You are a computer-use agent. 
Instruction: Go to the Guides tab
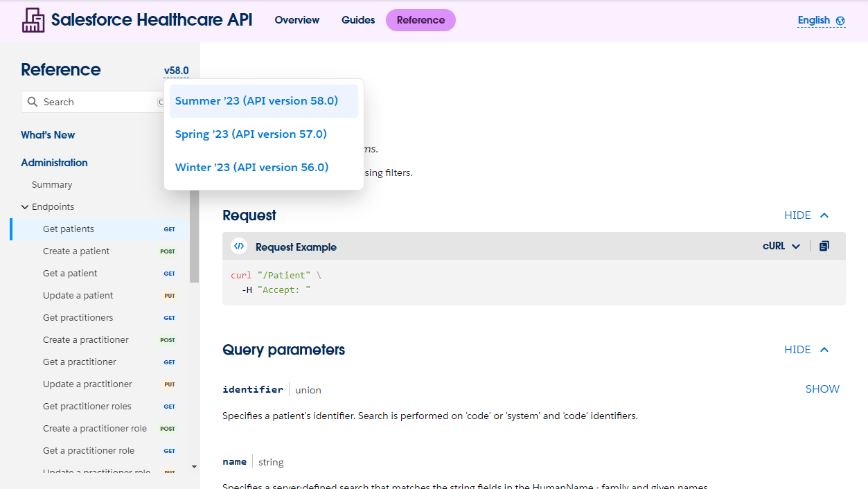(358, 20)
